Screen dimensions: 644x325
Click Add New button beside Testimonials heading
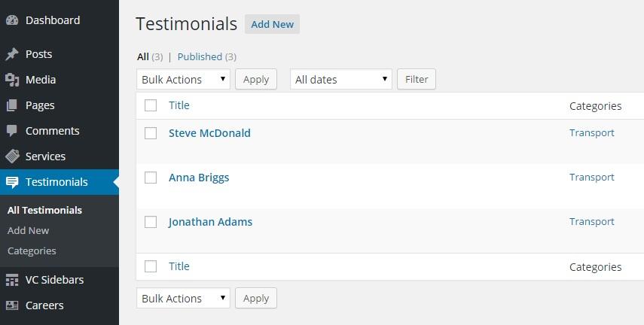click(x=272, y=24)
